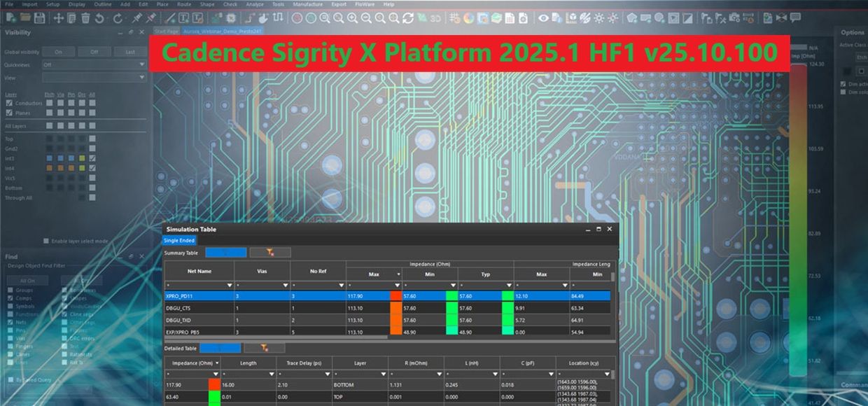This screenshot has width=868, height=406.
Task: Click the Copy toolbar icon
Action: pyautogui.click(x=71, y=17)
